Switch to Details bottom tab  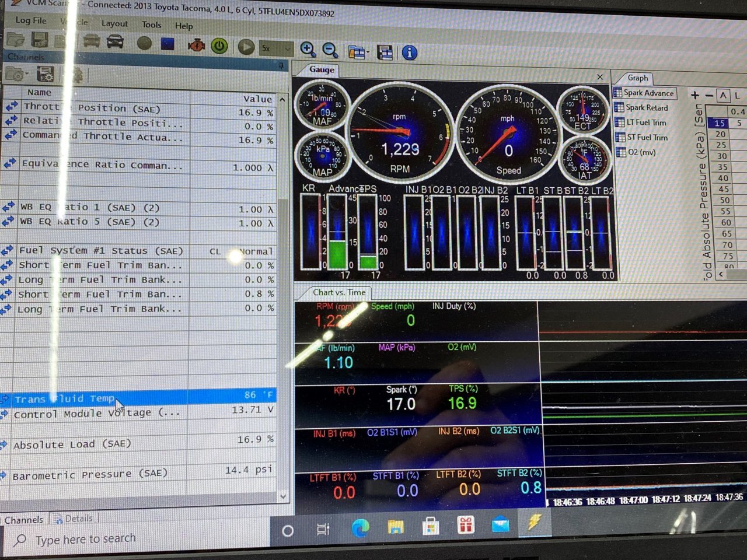(x=74, y=519)
